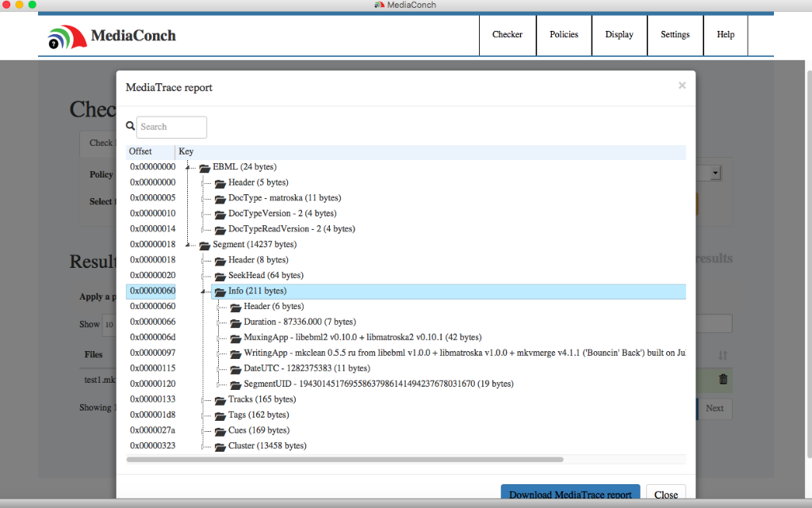
Task: Click offset value 0x00000323
Action: click(x=153, y=445)
